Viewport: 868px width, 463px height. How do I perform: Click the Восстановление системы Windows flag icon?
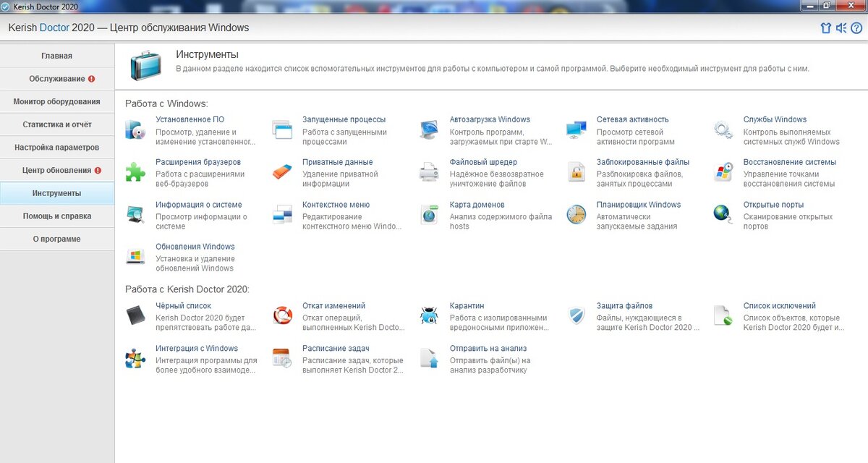coord(723,172)
